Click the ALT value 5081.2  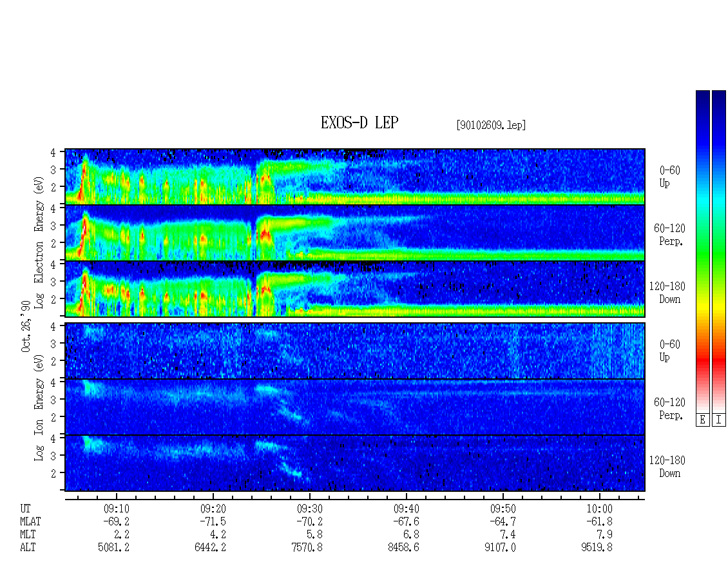click(x=114, y=547)
